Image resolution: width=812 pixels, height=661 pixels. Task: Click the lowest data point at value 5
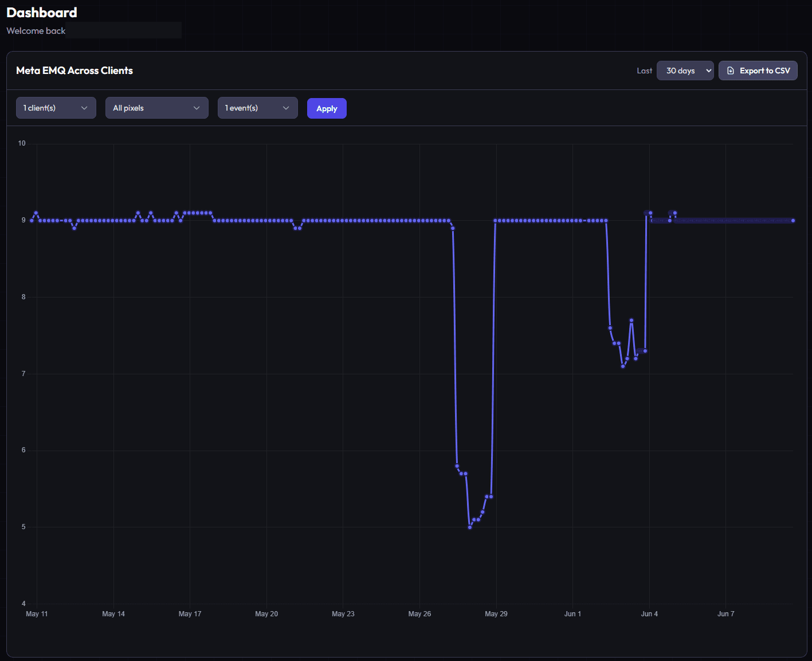tap(470, 527)
